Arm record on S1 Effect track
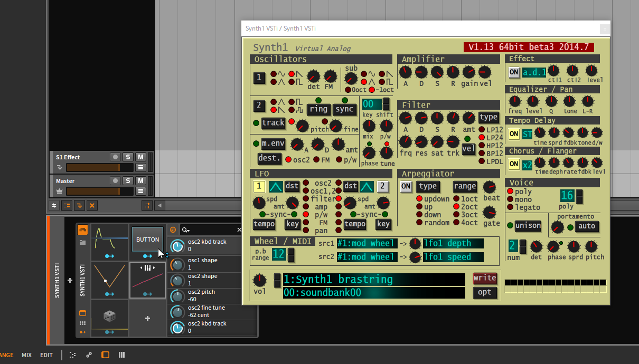This screenshot has height=364, width=639. coord(115,157)
